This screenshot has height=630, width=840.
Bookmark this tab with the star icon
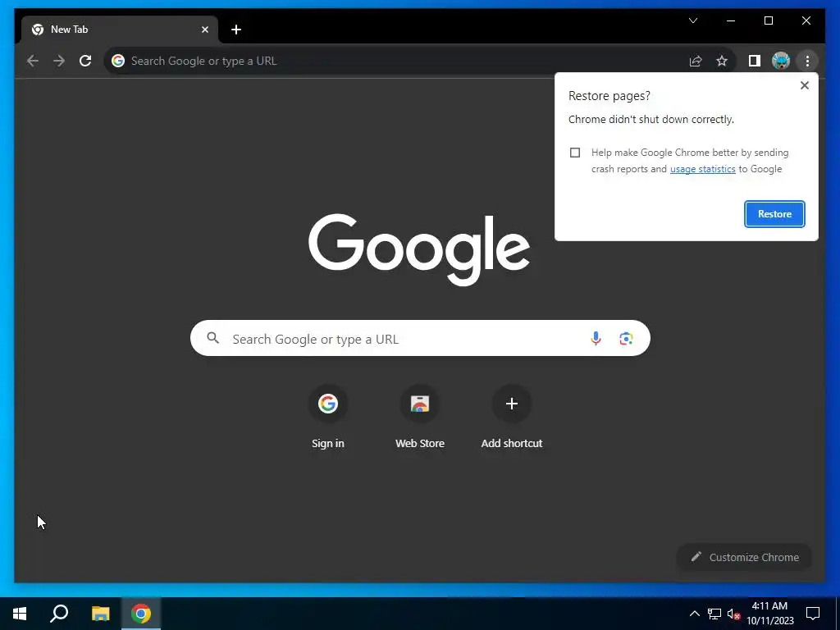[x=722, y=61]
